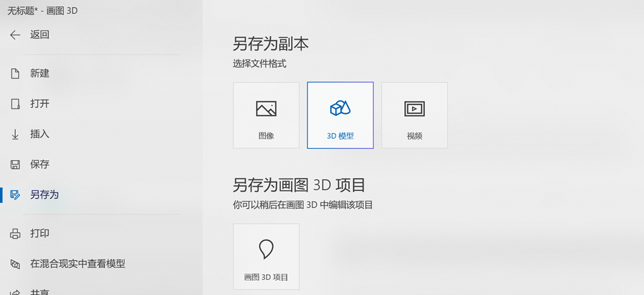Click the 视频 text label

pyautogui.click(x=414, y=136)
